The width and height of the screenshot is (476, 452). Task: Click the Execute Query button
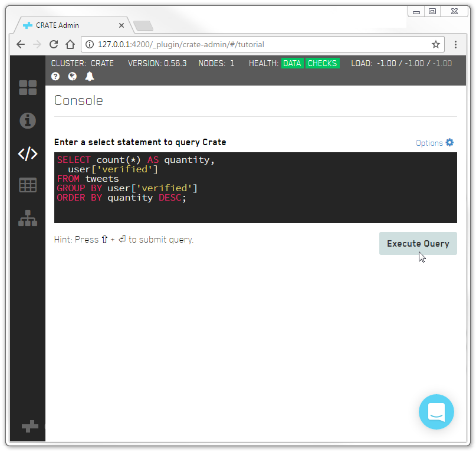(x=418, y=243)
